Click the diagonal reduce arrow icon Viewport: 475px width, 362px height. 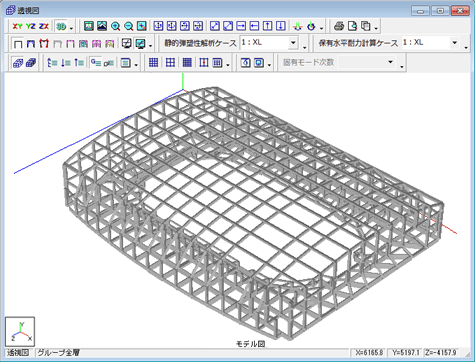[228, 26]
